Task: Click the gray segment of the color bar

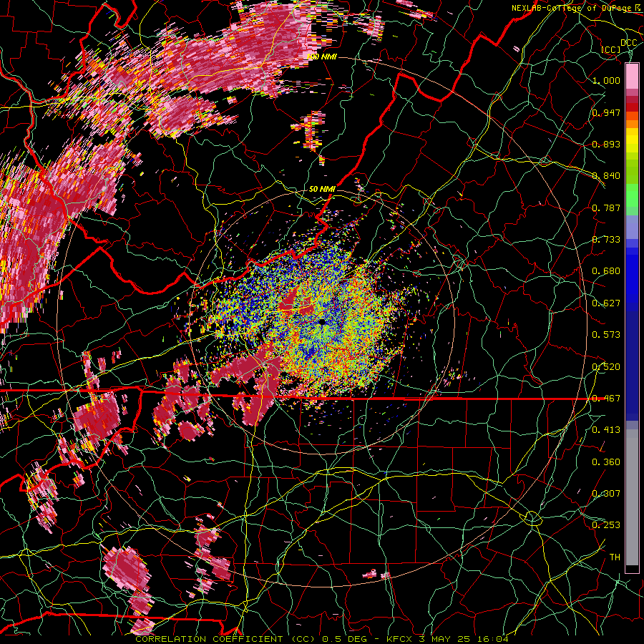Action: coord(632,497)
